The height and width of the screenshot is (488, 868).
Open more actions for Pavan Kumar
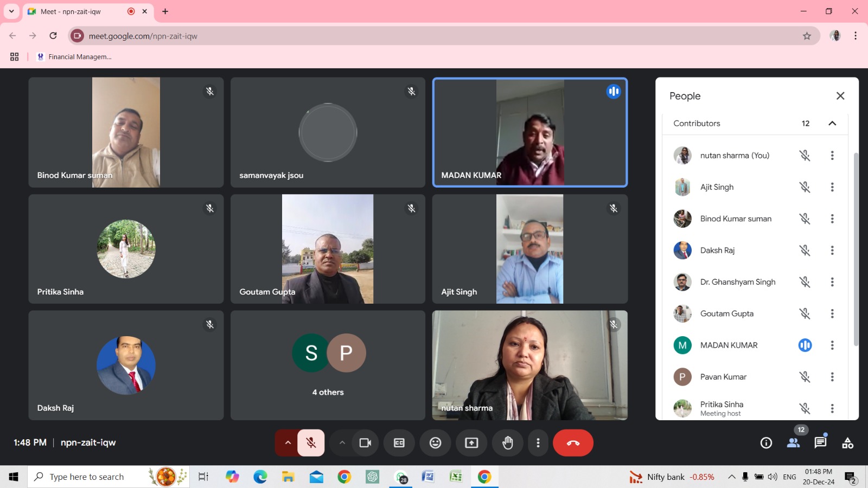[832, 377]
